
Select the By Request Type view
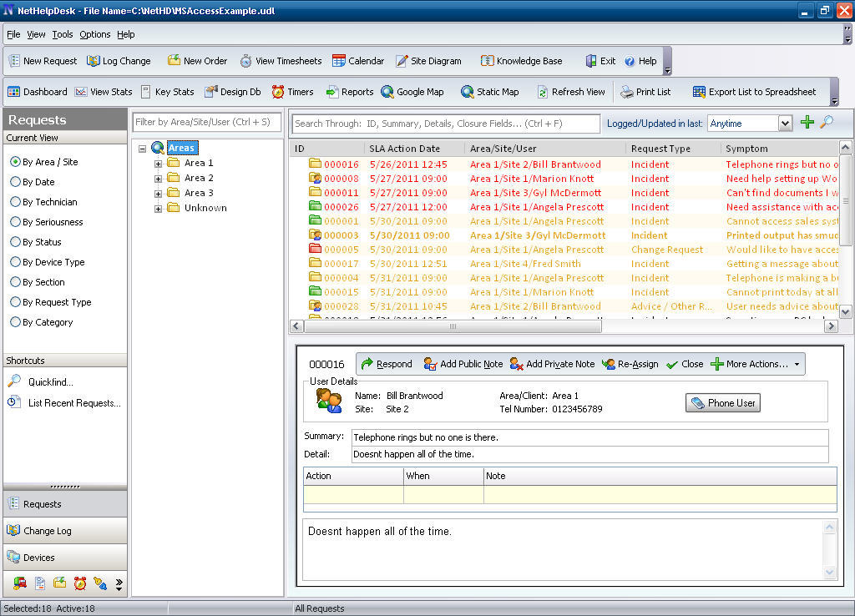(51, 302)
